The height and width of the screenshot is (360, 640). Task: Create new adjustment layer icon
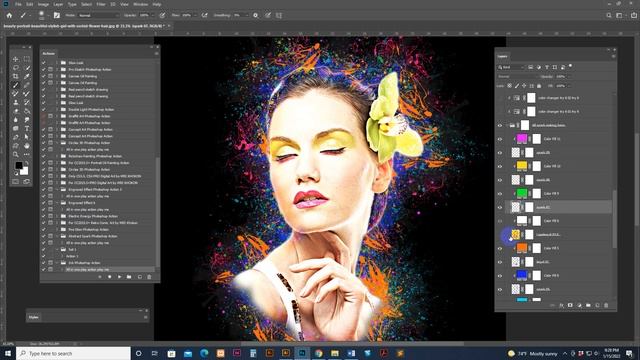click(579, 305)
